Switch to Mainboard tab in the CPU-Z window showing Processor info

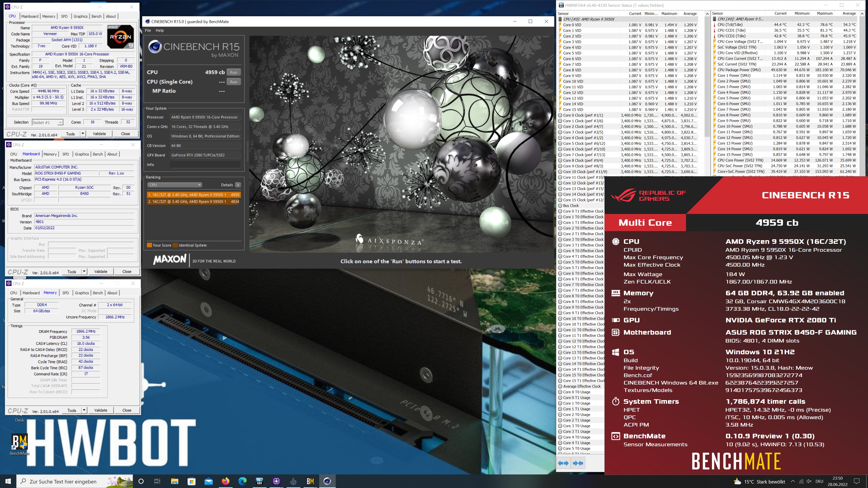tap(30, 16)
